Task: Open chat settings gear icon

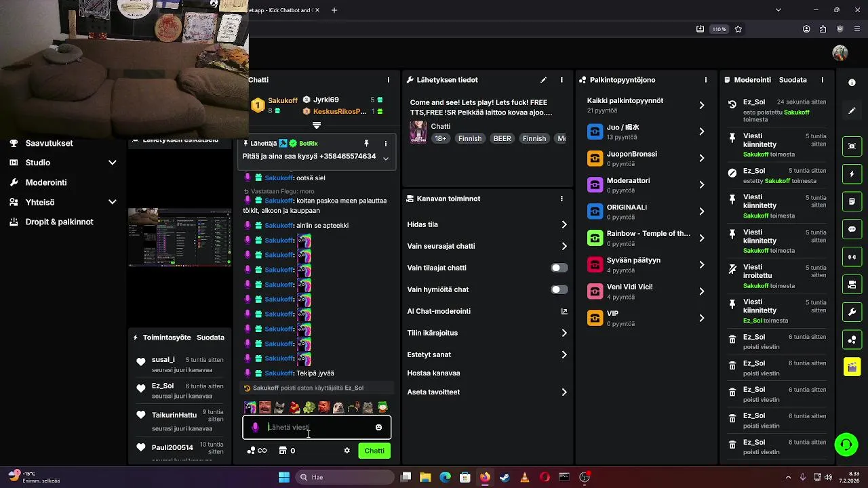Action: [x=347, y=451]
